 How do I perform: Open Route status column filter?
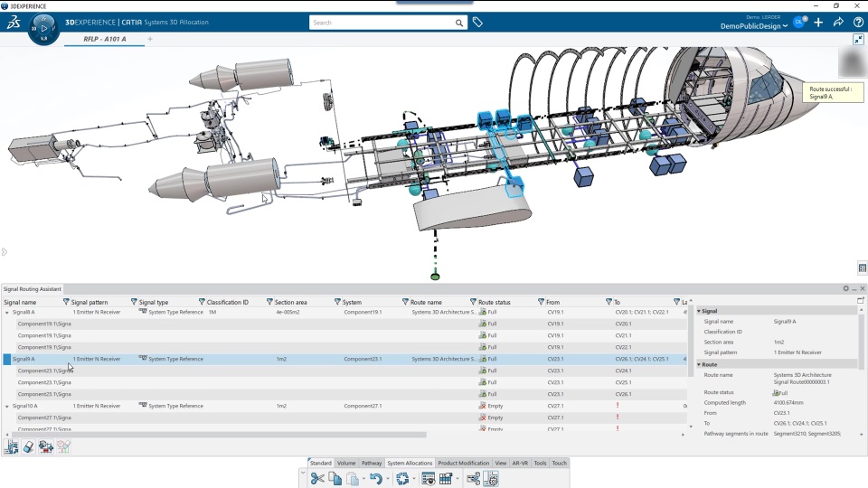click(541, 302)
